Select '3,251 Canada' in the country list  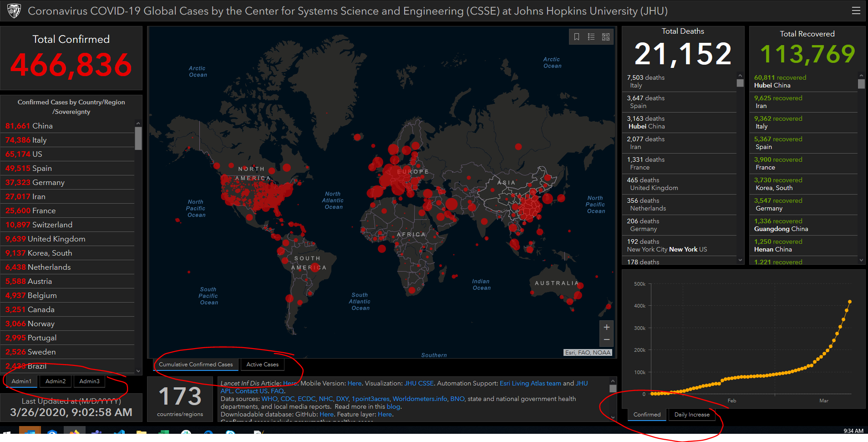68,309
